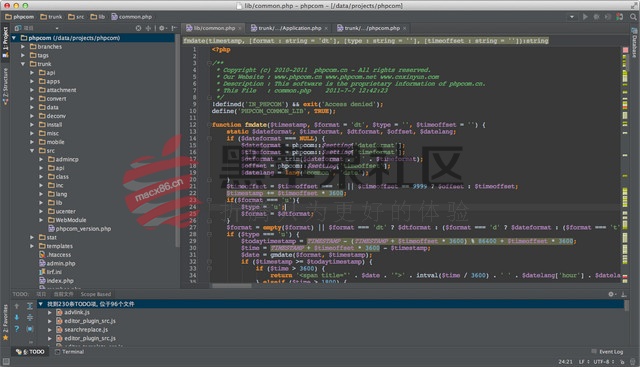Change UTF-8 file encoding in status bar
The width and height of the screenshot is (640, 367).
pyautogui.click(x=603, y=362)
